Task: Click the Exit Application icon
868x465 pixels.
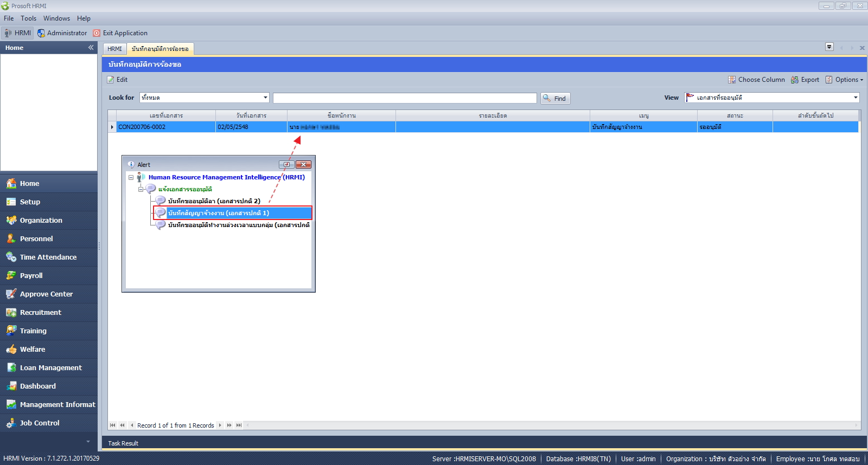Action: [x=97, y=33]
